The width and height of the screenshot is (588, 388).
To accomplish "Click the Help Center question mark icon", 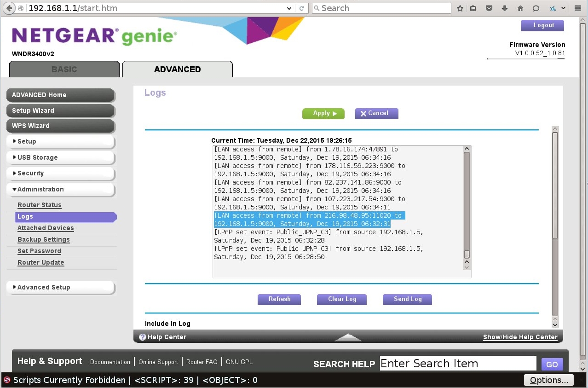I will [143, 337].
